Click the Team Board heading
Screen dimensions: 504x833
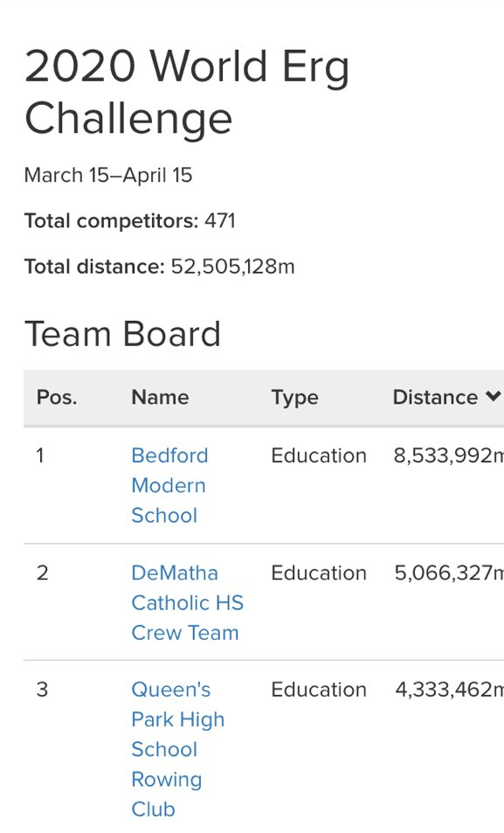click(122, 334)
